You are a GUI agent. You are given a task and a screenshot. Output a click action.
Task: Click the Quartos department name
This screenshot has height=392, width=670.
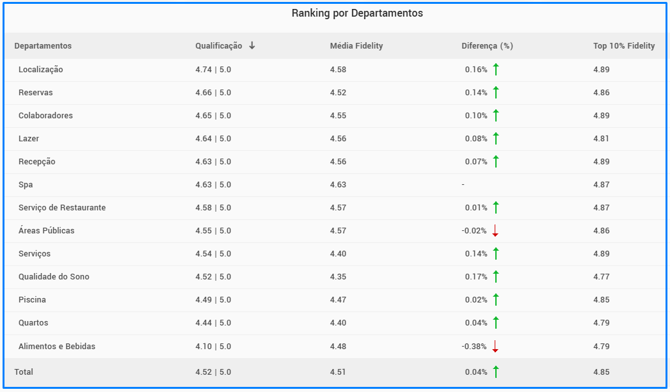click(33, 323)
